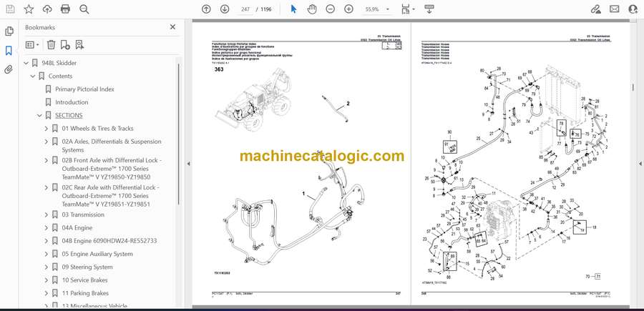Jump to 05 Engine Auxiliary System section
The image size is (644, 311).
point(97,254)
